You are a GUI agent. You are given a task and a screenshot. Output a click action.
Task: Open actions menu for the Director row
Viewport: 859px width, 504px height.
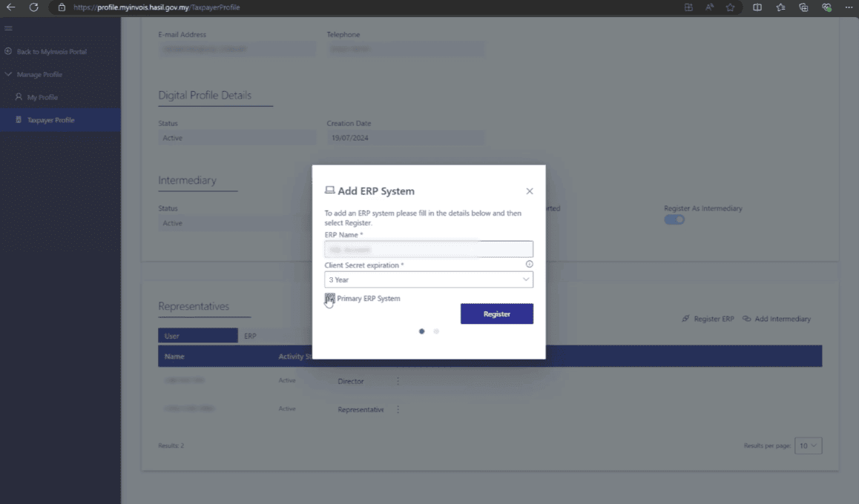[398, 382]
